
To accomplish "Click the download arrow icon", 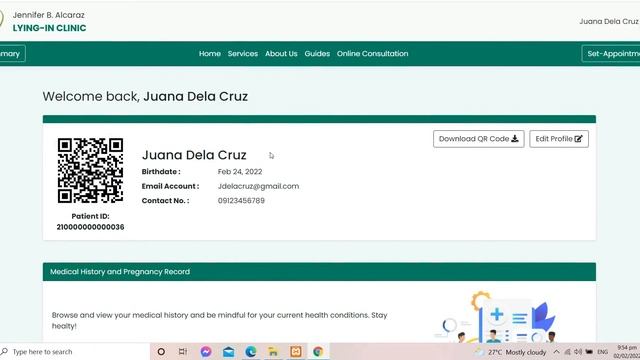I will pos(515,139).
